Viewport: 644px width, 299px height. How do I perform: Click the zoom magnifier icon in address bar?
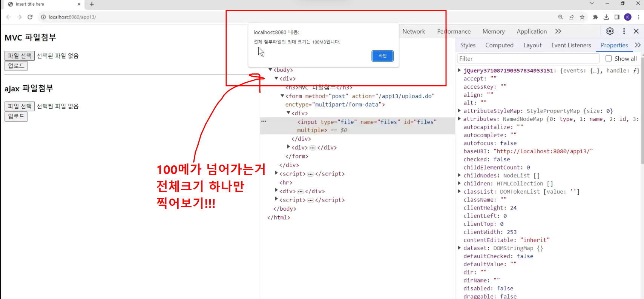561,17
